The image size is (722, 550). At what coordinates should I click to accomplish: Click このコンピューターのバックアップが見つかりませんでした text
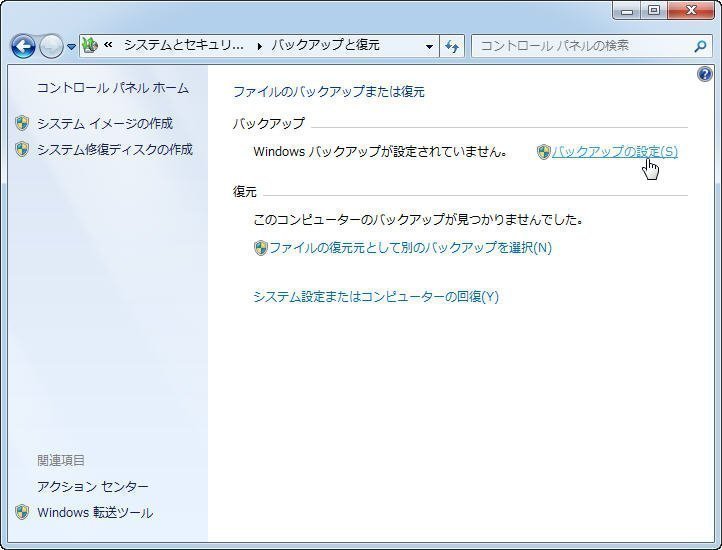click(418, 220)
